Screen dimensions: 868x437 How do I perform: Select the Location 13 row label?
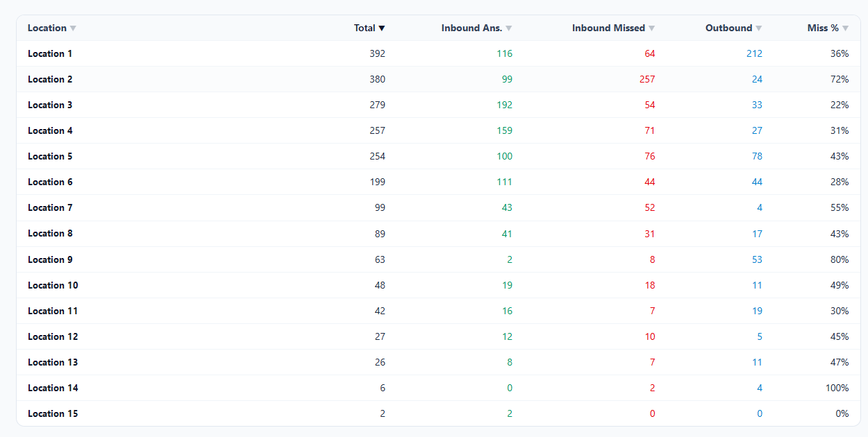53,362
